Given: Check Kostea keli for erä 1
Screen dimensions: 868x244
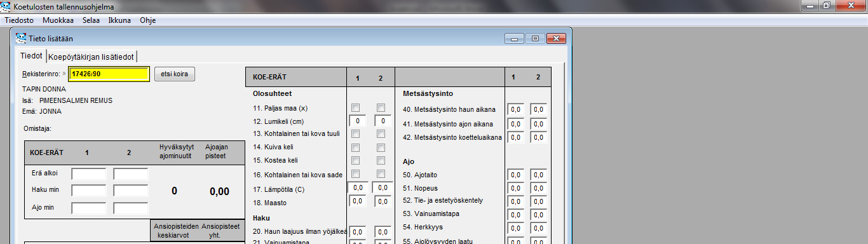Looking at the screenshot, I should click(356, 160).
